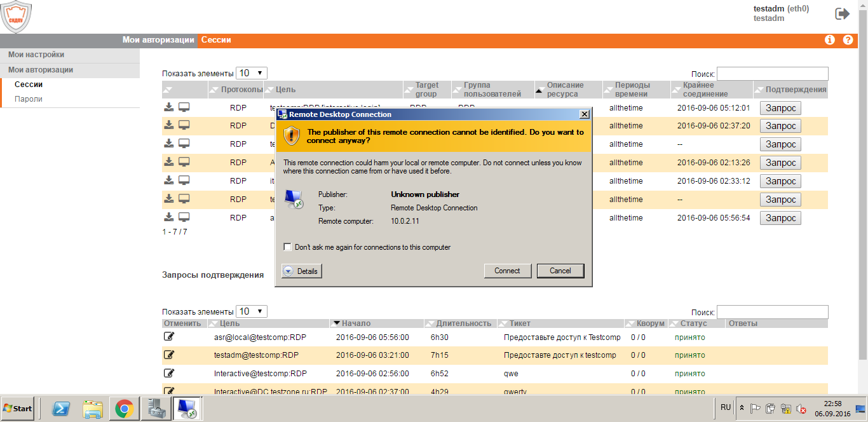Image resolution: width=868 pixels, height=422 pixels.
Task: Click the RU language indicator
Action: (x=726, y=407)
